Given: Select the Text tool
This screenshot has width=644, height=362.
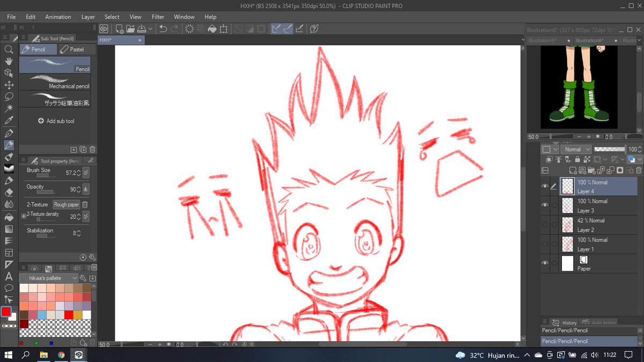Looking at the screenshot, I should (x=9, y=277).
